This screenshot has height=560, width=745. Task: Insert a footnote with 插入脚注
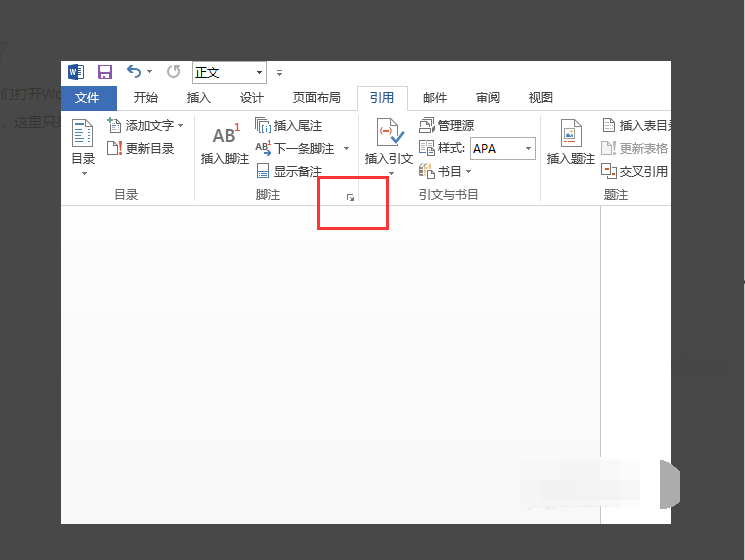pos(225,145)
